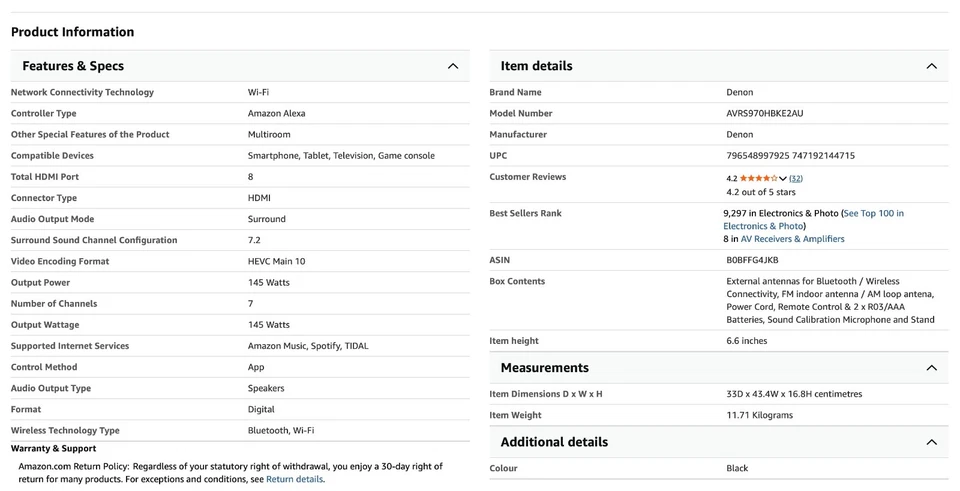Click the Warranty & Support heading
The height and width of the screenshot is (491, 960).
[x=53, y=448]
